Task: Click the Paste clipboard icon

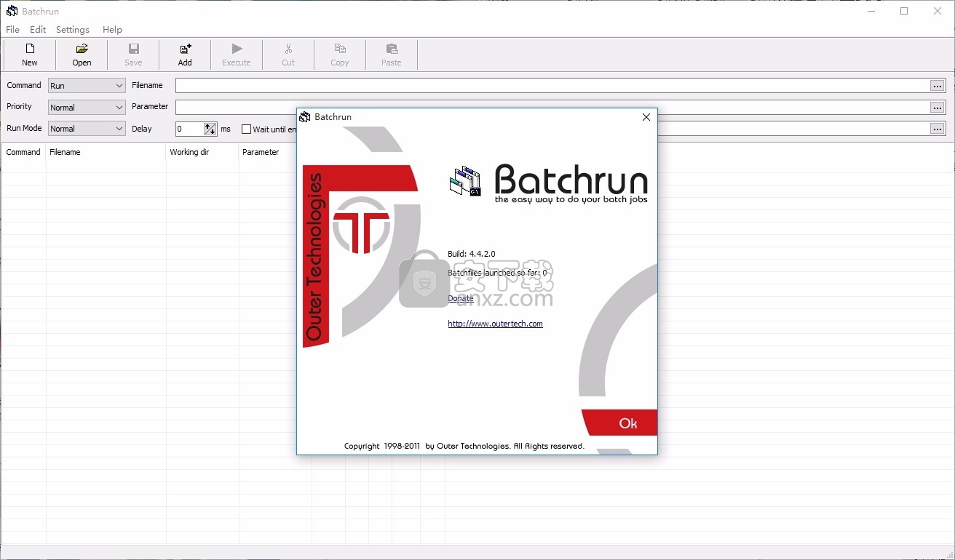Action: click(392, 49)
